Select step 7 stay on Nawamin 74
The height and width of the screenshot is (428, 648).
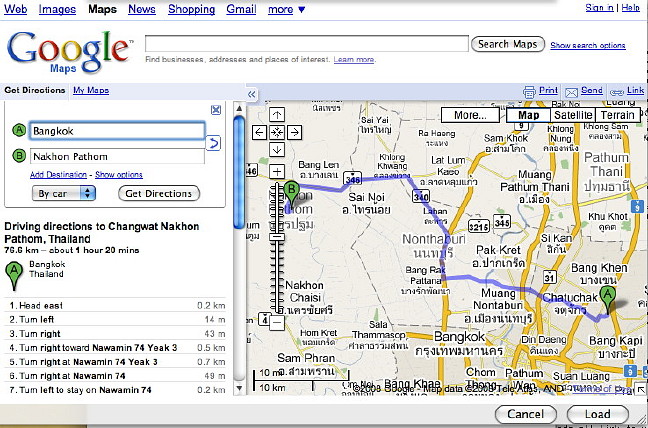117,390
